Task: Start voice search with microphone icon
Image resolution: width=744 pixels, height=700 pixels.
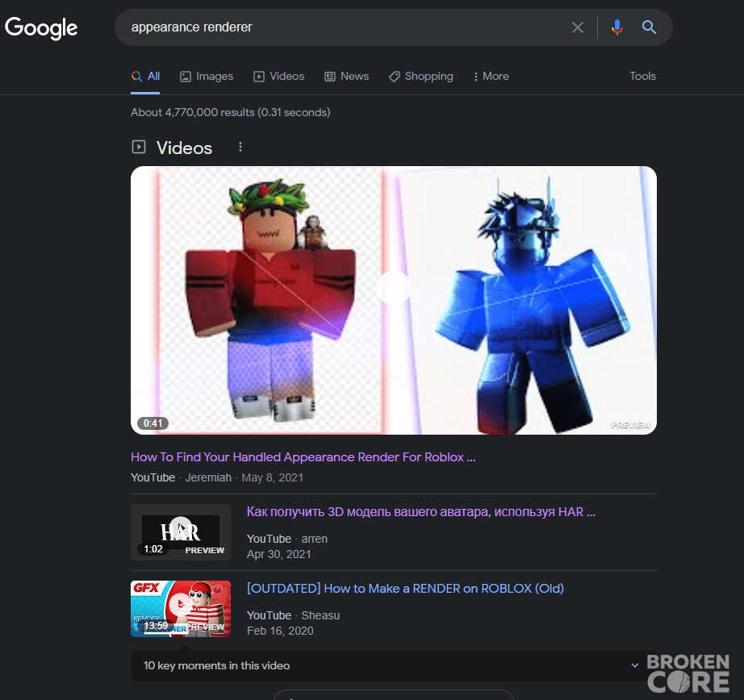Action: point(617,27)
